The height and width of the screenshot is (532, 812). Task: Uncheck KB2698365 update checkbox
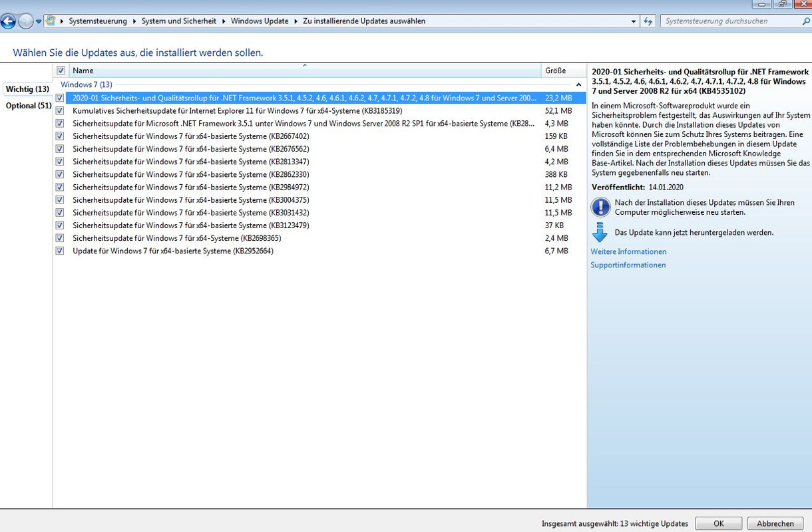tap(60, 238)
